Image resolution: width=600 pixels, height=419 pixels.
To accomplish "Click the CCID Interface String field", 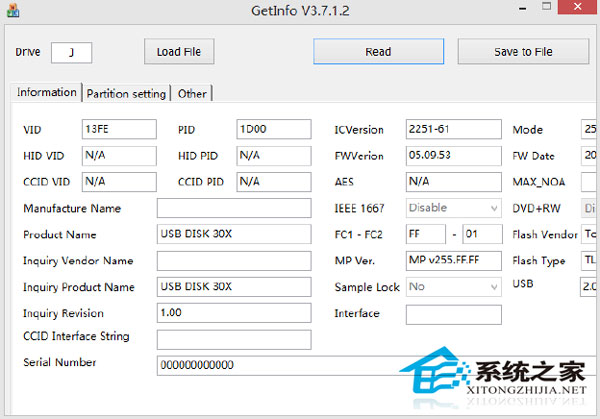I will (x=234, y=340).
